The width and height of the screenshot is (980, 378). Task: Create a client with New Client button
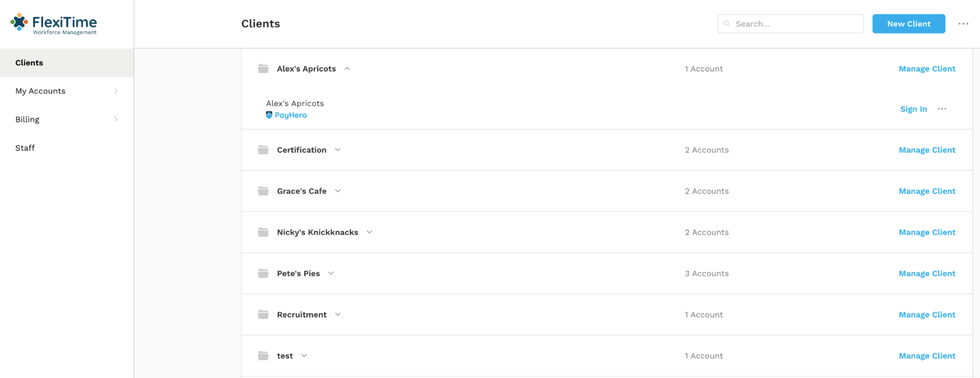coord(908,24)
